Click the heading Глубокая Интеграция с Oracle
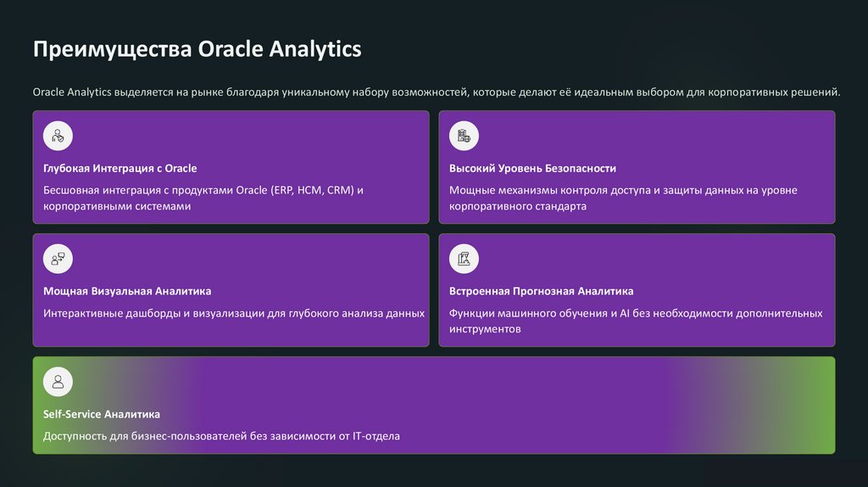 (120, 169)
